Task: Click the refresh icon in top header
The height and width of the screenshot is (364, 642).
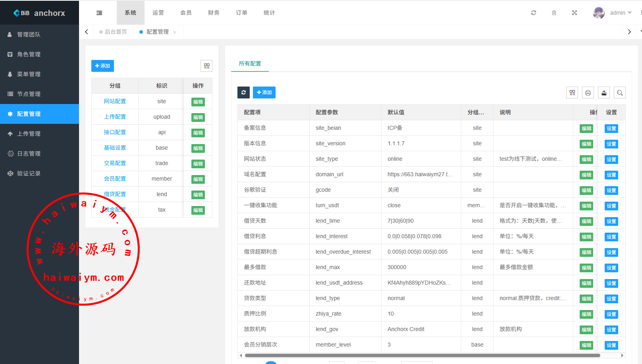Action: pyautogui.click(x=534, y=13)
